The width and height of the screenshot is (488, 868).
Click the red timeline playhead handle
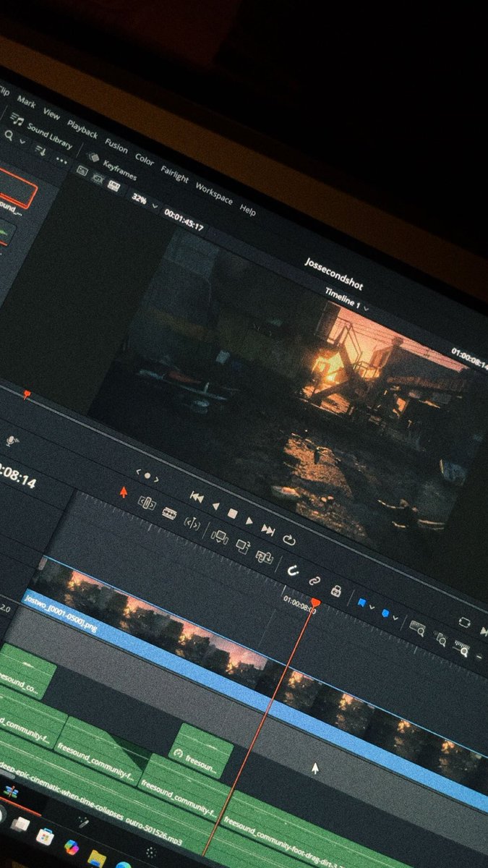[315, 602]
